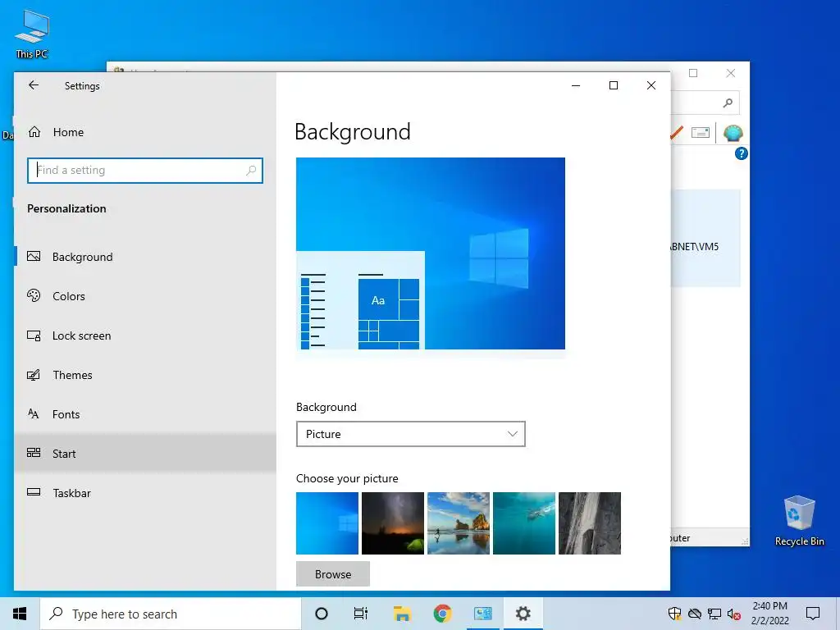The width and height of the screenshot is (840, 630).
Task: Focus the Find a setting search box
Action: (144, 171)
